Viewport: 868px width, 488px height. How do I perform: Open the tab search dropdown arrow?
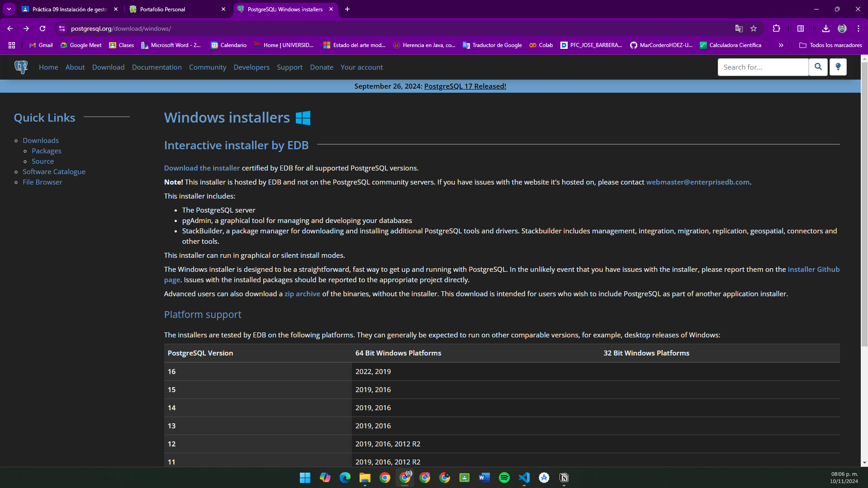coord(9,9)
